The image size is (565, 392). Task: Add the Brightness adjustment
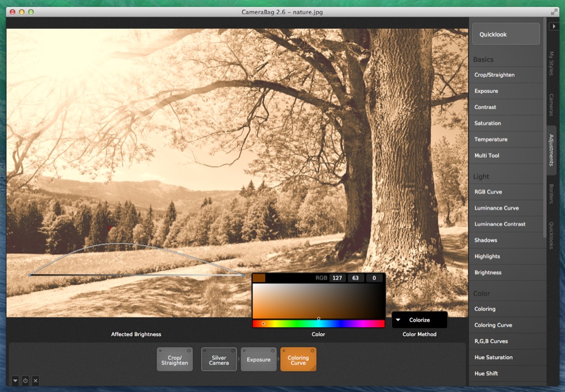click(x=506, y=273)
